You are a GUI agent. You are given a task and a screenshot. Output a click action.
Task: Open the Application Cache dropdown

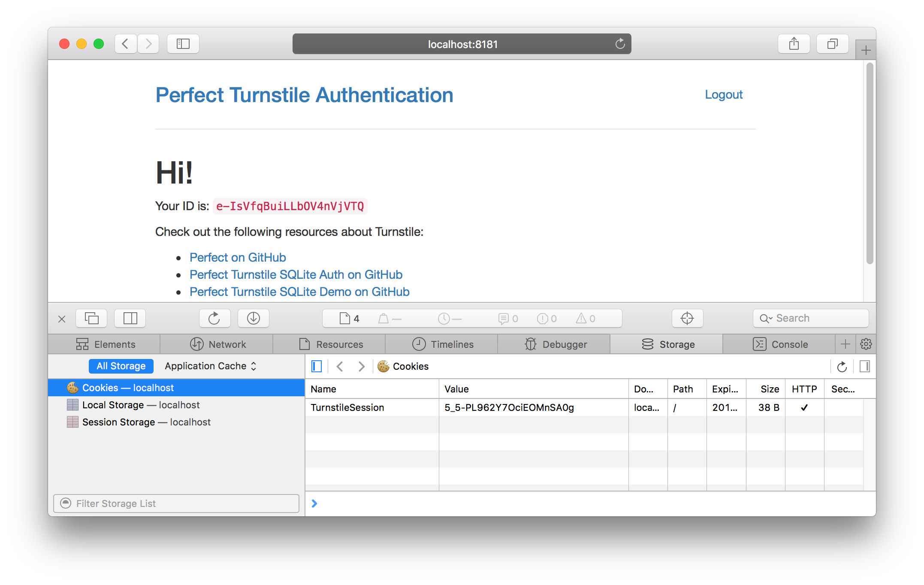coord(210,366)
